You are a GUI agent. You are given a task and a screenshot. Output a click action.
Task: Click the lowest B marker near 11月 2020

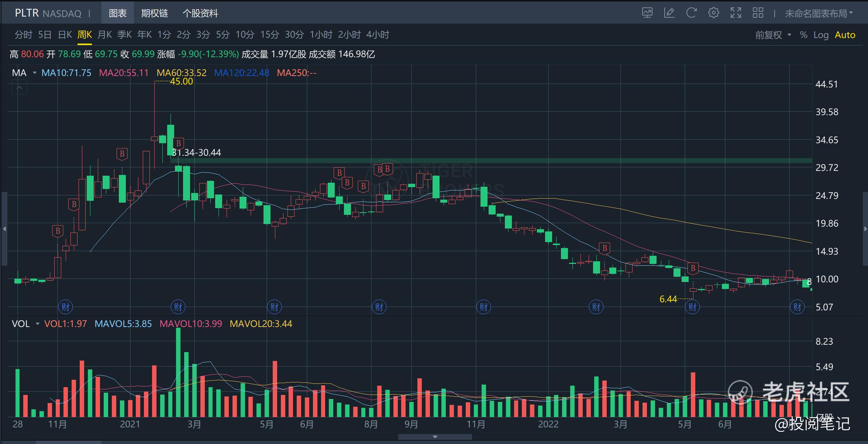coord(58,231)
